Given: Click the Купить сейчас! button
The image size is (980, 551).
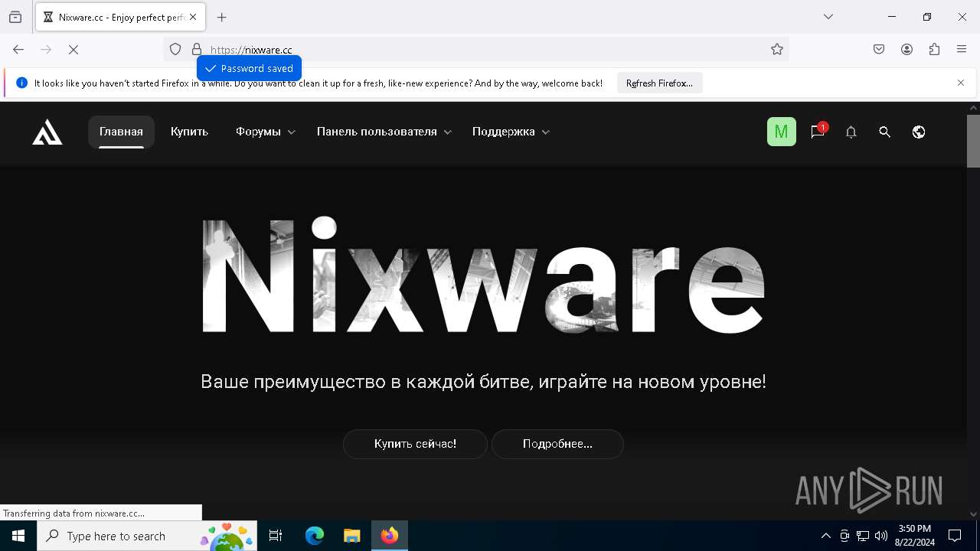Looking at the screenshot, I should [x=415, y=444].
